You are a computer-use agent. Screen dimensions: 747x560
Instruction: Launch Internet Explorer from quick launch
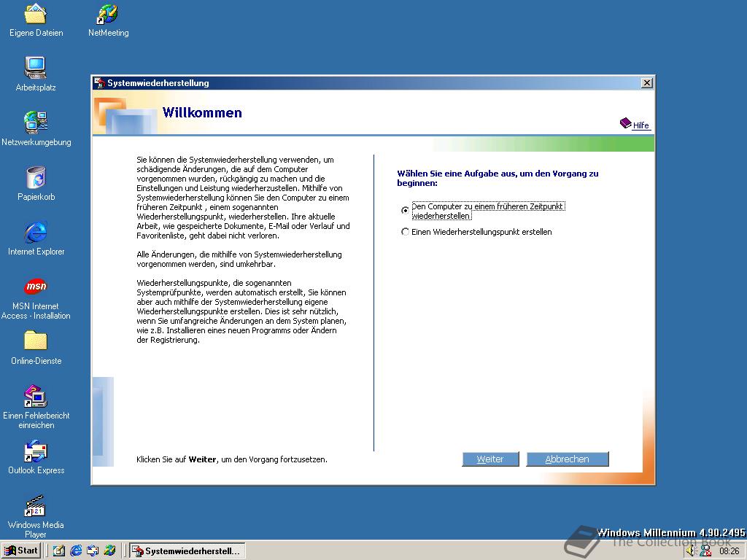pyautogui.click(x=76, y=551)
